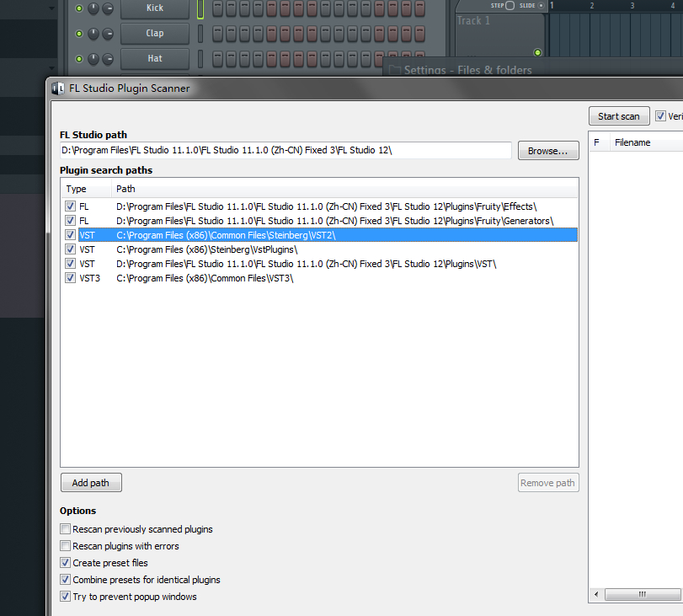The height and width of the screenshot is (616, 683).
Task: Select the highlighted Steinberg\VST2 path row
Action: click(328, 235)
